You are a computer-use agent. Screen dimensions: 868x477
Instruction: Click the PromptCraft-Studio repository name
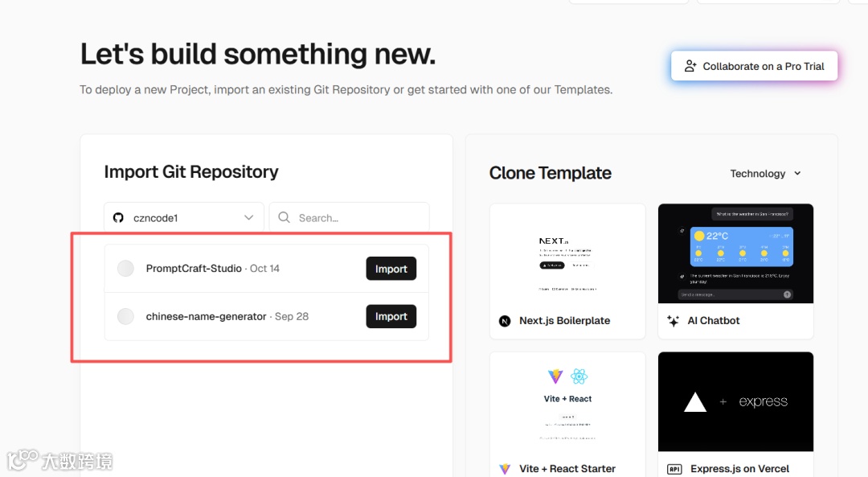tap(194, 269)
